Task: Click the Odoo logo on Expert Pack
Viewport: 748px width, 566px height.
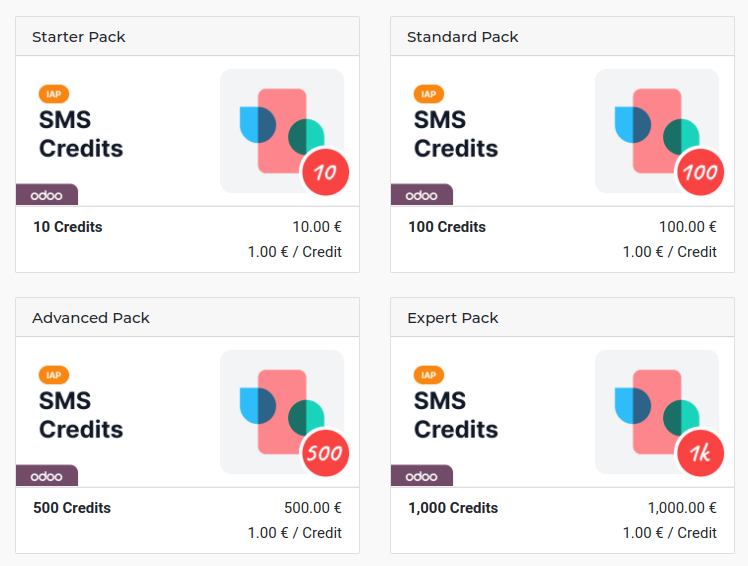Action: click(x=422, y=476)
